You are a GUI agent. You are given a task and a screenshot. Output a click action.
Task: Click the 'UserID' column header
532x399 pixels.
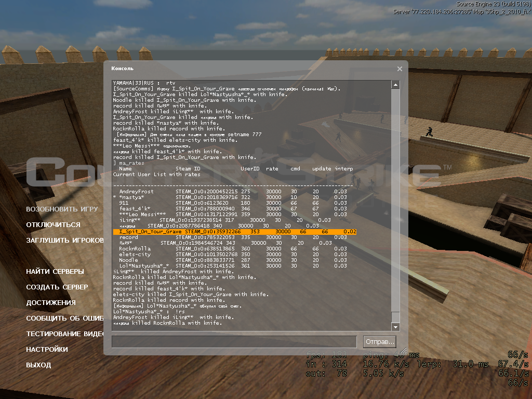coord(250,169)
